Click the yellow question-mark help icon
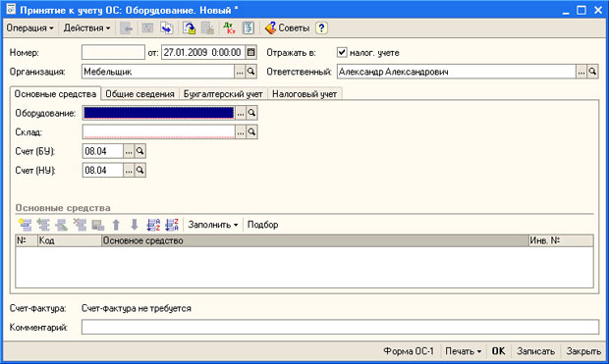The image size is (609, 364). (x=321, y=27)
